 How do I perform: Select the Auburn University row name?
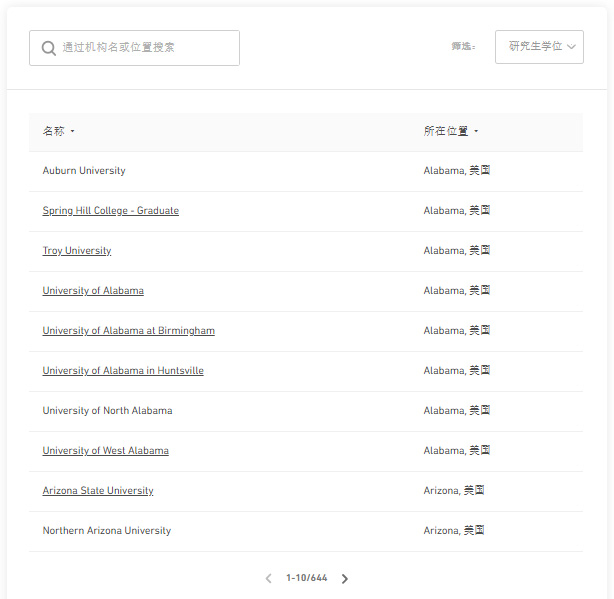[84, 171]
